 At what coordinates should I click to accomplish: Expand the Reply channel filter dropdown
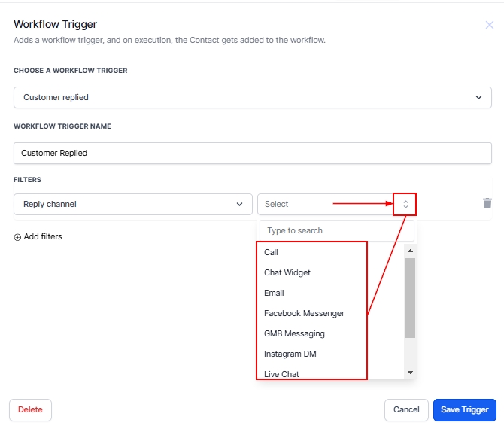tap(132, 204)
